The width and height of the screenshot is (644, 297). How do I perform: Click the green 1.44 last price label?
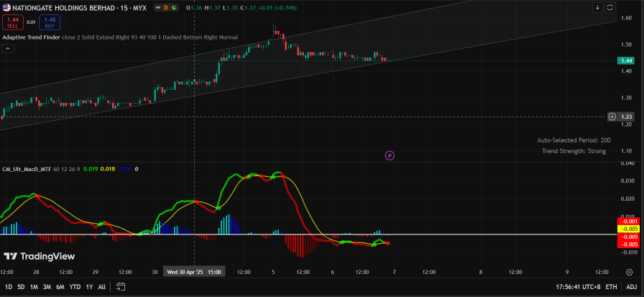(x=627, y=61)
